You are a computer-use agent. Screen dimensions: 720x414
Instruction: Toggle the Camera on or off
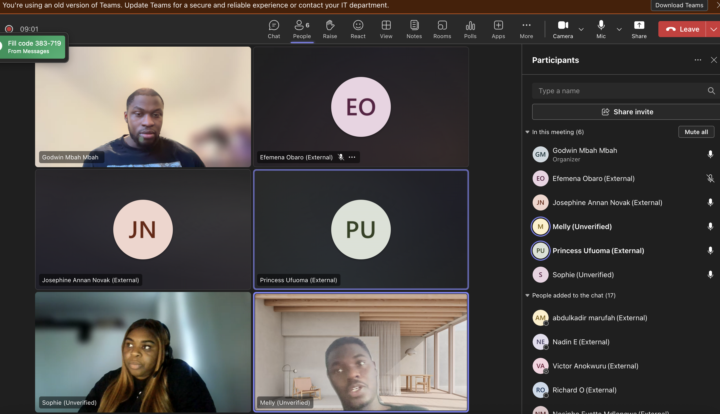(x=563, y=28)
